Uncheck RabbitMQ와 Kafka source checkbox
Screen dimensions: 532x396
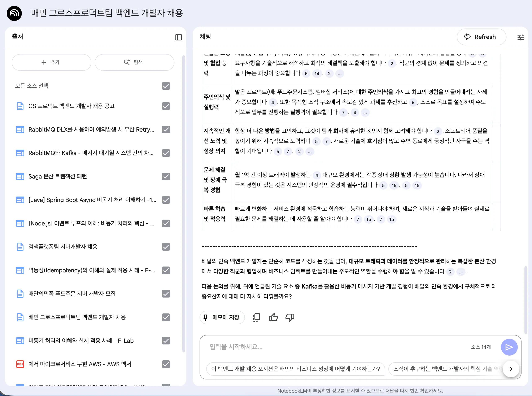coord(166,153)
